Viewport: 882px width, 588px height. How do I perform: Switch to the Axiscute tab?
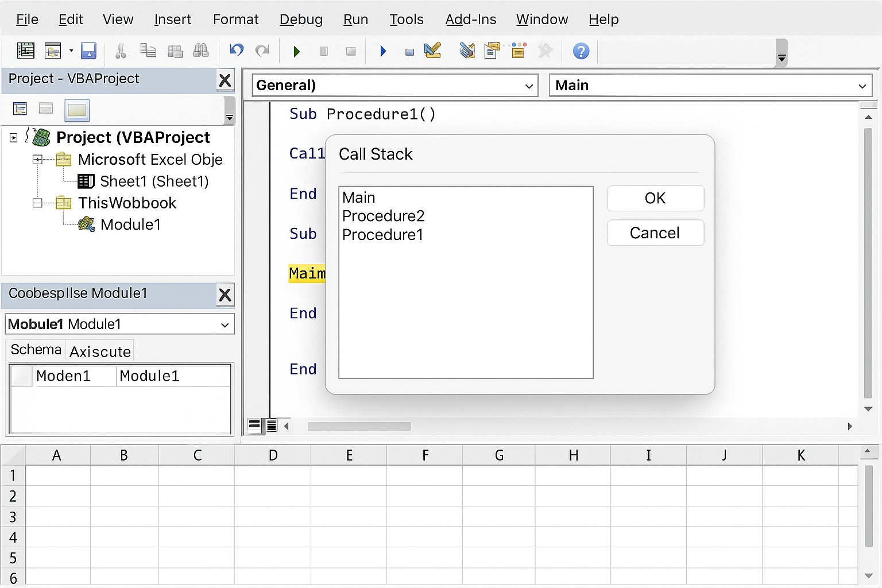pyautogui.click(x=100, y=351)
